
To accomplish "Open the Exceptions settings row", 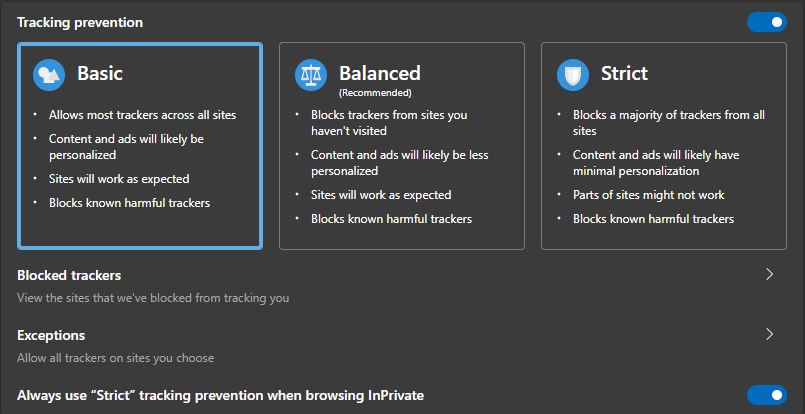I will [51, 335].
